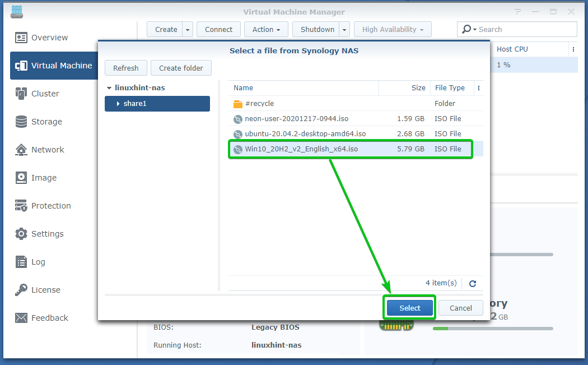Click the Folder file type cell
The width and height of the screenshot is (588, 365).
pyautogui.click(x=445, y=103)
